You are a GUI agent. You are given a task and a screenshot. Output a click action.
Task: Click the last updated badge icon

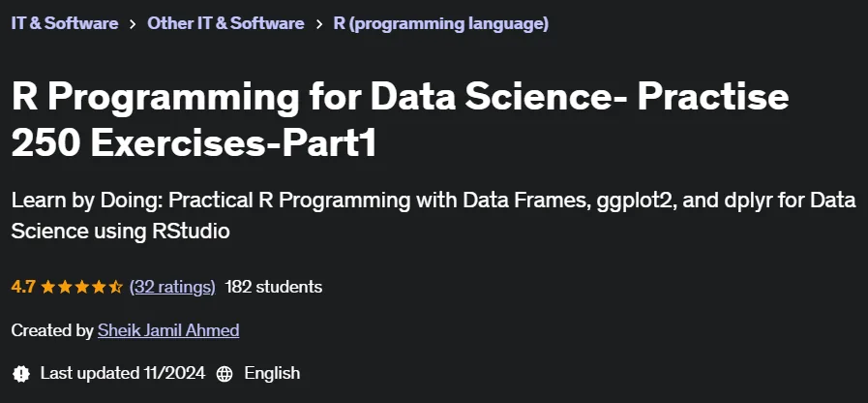(21, 374)
